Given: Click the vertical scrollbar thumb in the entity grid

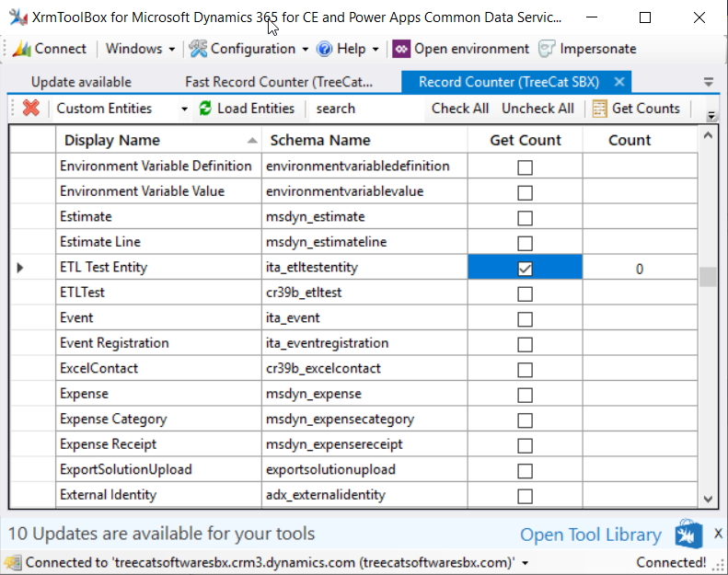Looking at the screenshot, I should point(708,277).
